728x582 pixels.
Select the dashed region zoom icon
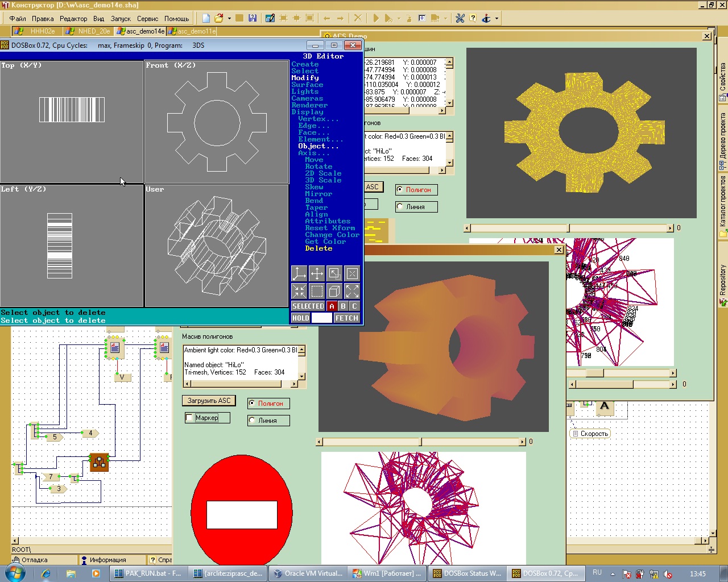[x=317, y=292]
